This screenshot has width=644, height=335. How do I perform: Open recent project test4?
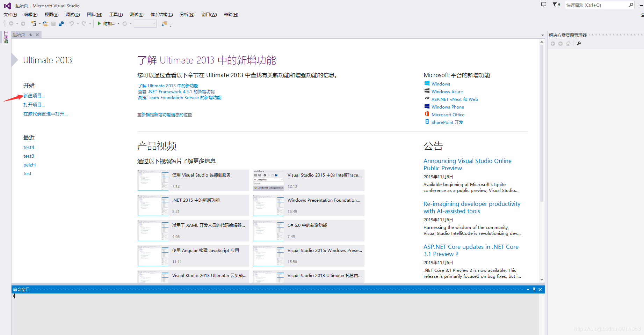(x=29, y=147)
